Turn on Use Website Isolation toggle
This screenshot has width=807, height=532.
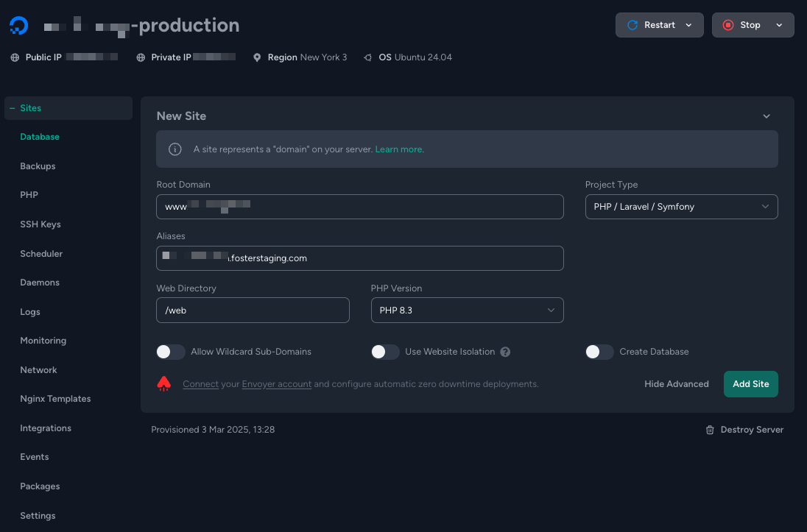386,352
